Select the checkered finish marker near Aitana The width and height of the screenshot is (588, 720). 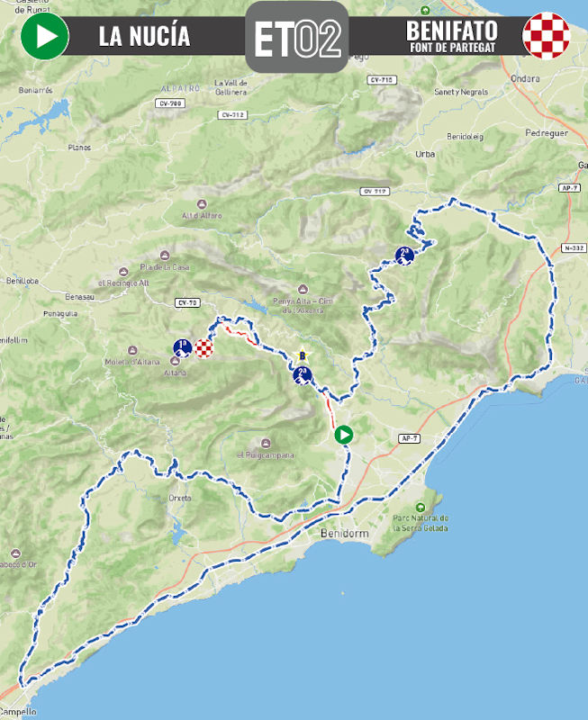[x=204, y=348]
